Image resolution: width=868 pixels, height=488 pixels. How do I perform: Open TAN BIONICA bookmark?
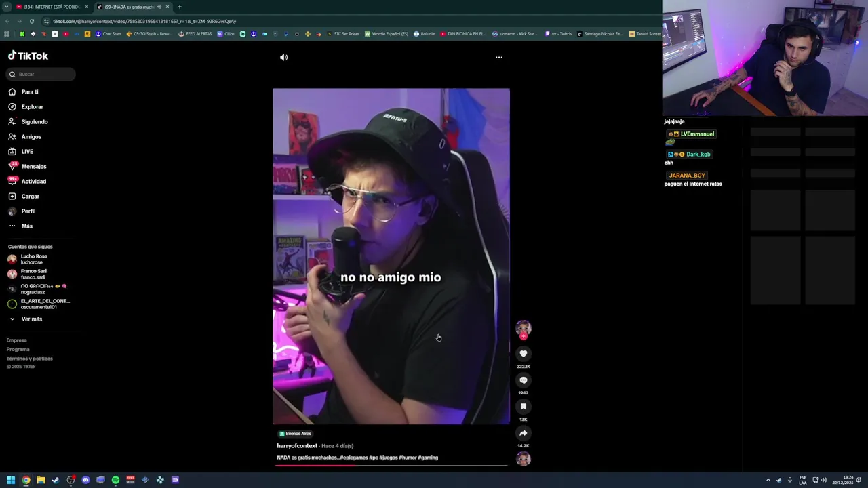[463, 34]
